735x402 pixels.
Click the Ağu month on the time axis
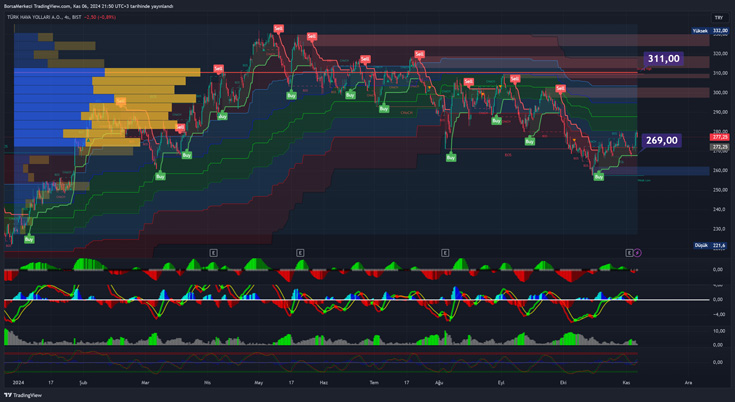pyautogui.click(x=439, y=382)
